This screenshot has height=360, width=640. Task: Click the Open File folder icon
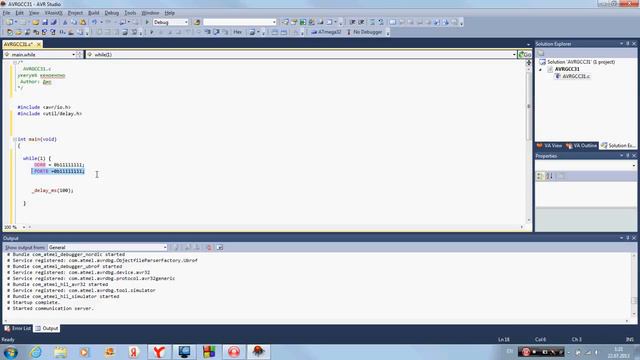(36, 22)
